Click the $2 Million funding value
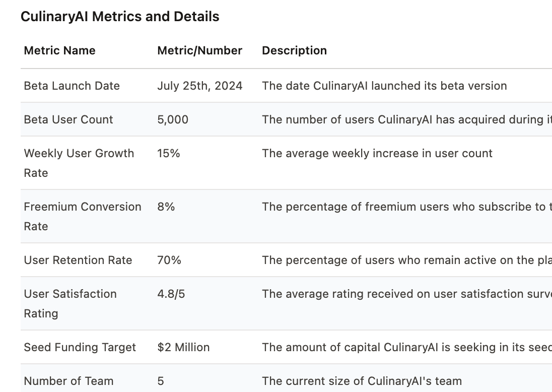This screenshot has width=552, height=392. coord(183,347)
